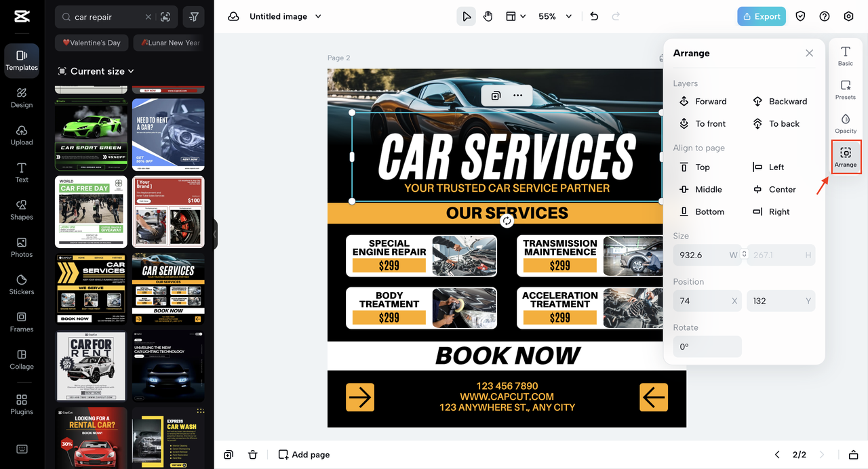Viewport: 868px width, 469px height.
Task: Align element to page Right
Action: click(772, 212)
